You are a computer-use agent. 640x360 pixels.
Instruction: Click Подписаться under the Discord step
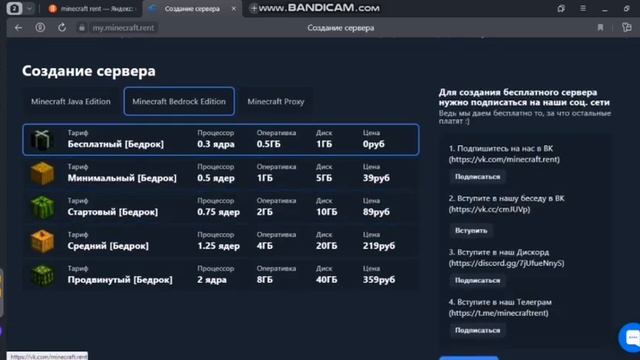pyautogui.click(x=477, y=280)
